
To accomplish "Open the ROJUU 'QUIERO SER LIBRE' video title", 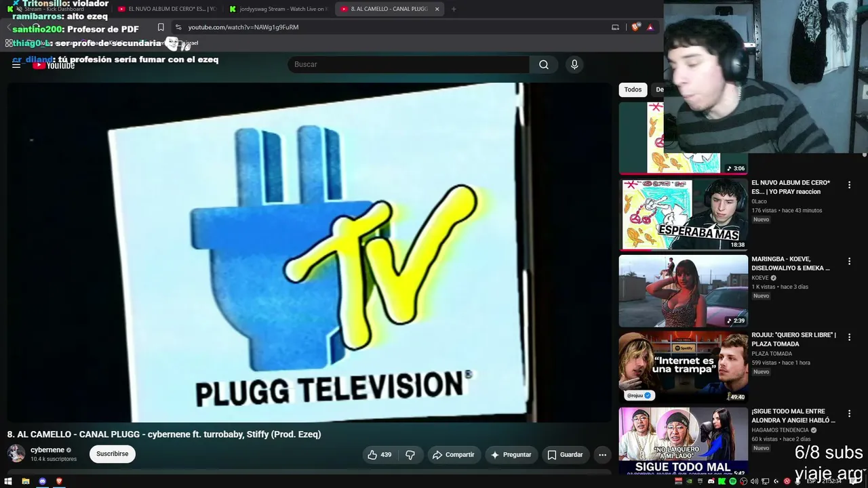I will coord(793,340).
